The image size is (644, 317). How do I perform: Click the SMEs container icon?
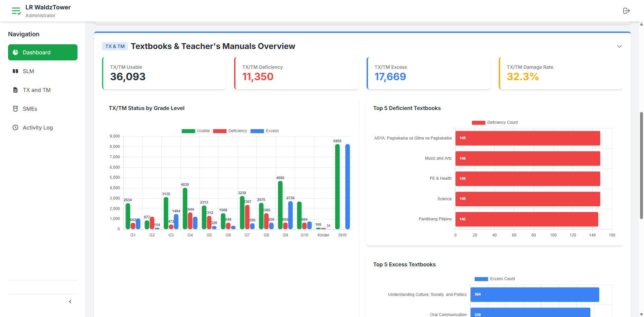pyautogui.click(x=15, y=109)
